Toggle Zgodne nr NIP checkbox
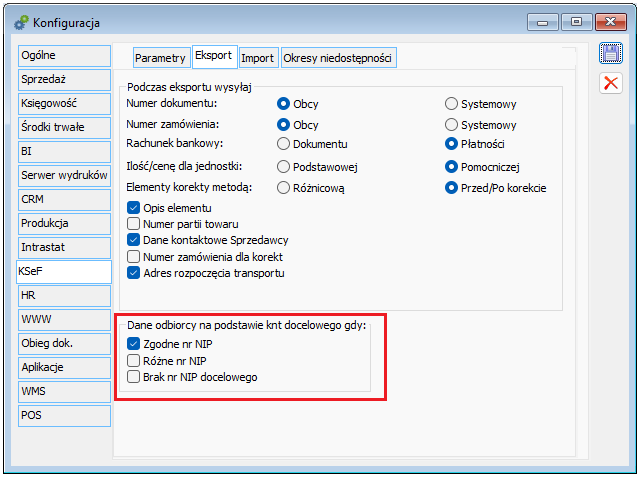Viewport: 641px width, 477px height. pyautogui.click(x=134, y=344)
